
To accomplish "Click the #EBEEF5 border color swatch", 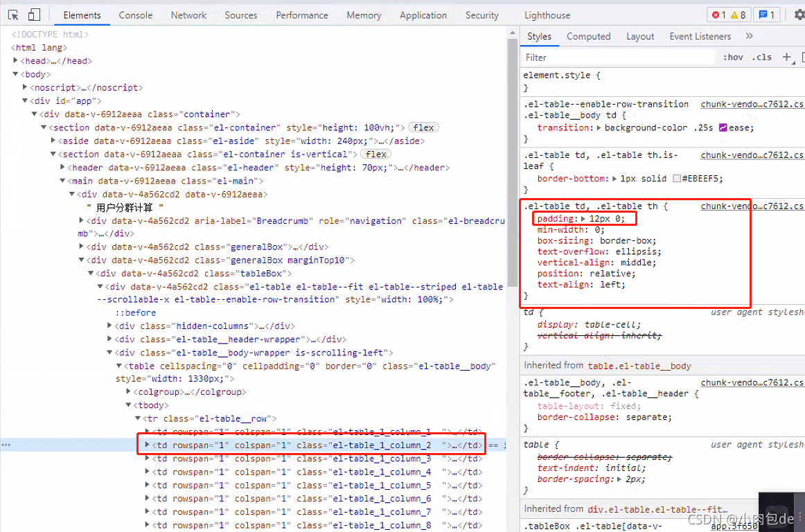I will click(677, 179).
